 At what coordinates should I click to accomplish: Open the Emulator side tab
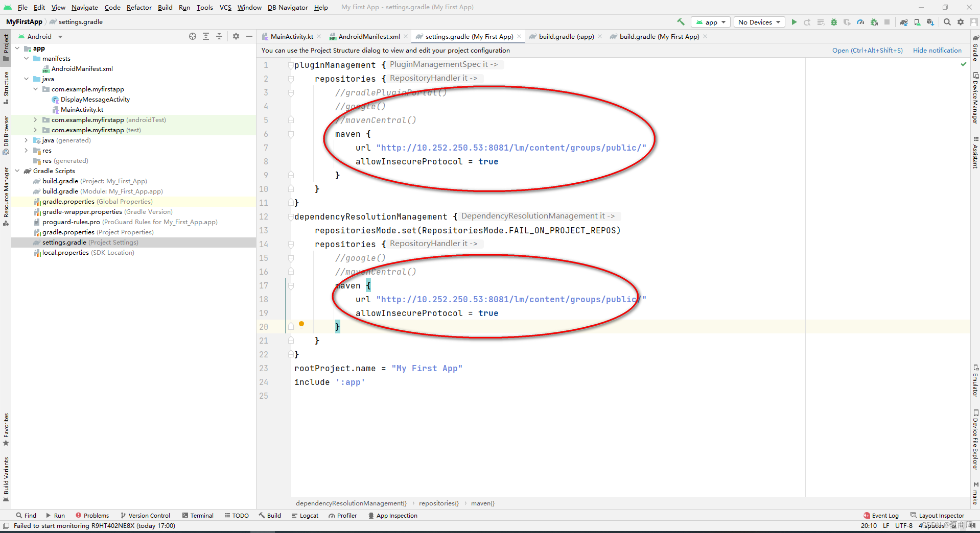click(975, 381)
